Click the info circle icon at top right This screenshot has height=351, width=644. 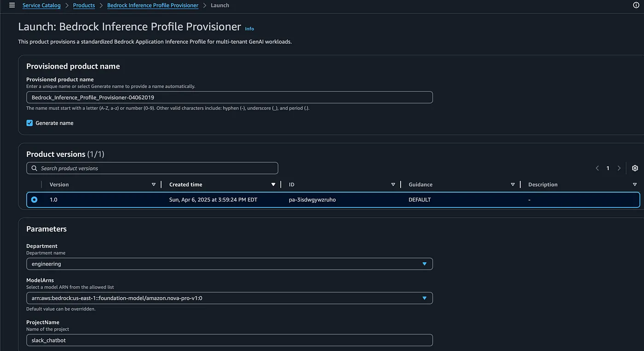[x=636, y=6]
